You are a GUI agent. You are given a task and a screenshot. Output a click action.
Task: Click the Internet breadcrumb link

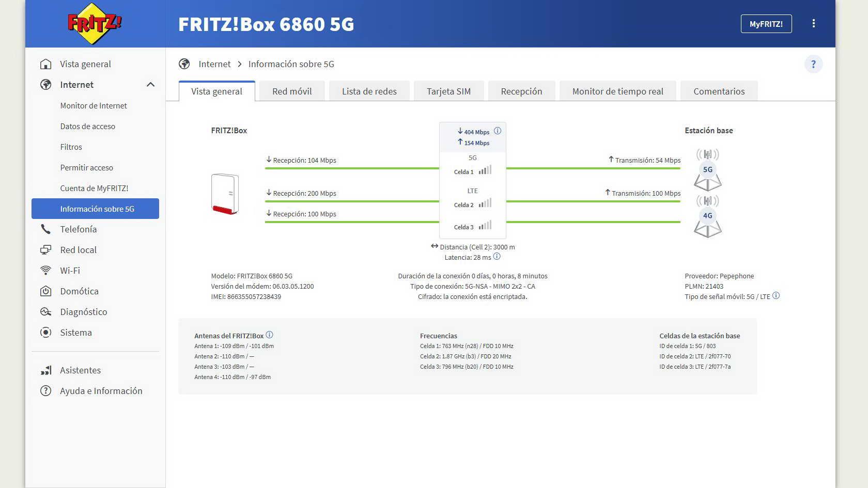tap(214, 64)
